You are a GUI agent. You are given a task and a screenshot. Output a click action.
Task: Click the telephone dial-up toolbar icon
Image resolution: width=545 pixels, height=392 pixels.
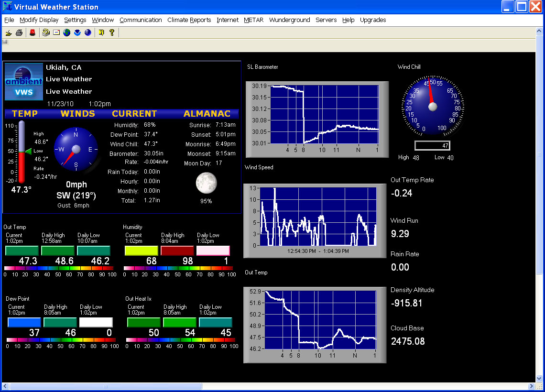(x=46, y=33)
